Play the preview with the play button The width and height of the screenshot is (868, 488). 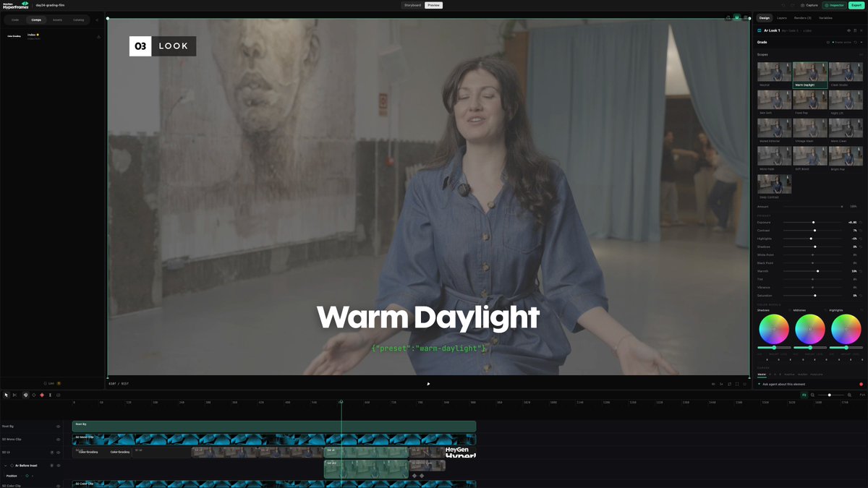(428, 384)
